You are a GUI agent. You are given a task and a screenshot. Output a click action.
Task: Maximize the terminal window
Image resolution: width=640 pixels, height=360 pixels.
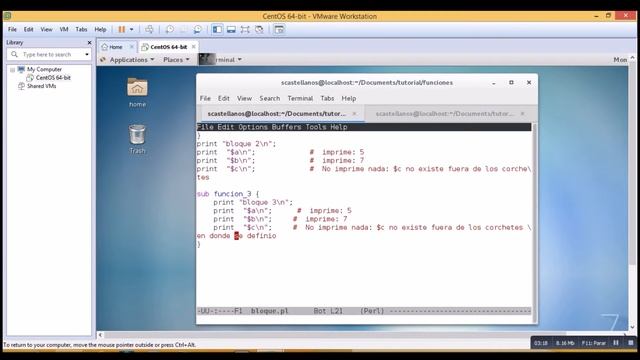pos(511,82)
